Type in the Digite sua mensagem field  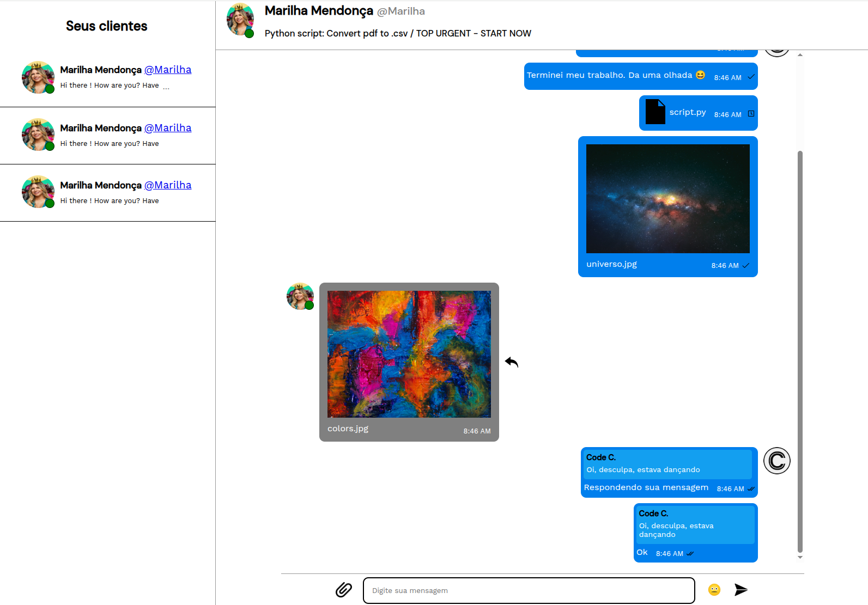point(529,590)
